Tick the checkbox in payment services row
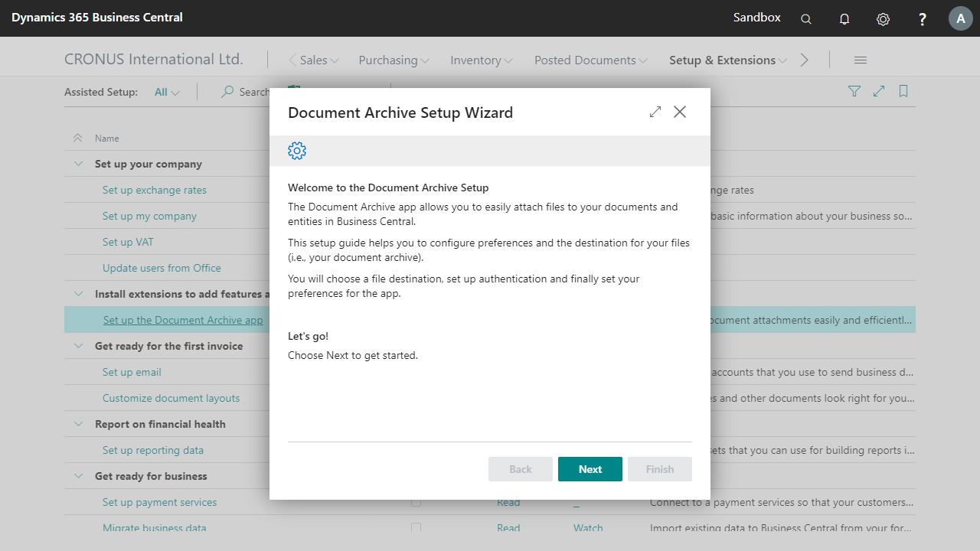980x551 pixels. pos(416,502)
